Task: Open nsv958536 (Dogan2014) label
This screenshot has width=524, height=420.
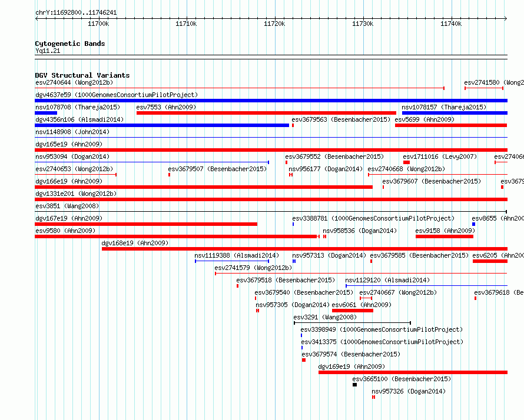Action: 360,231
